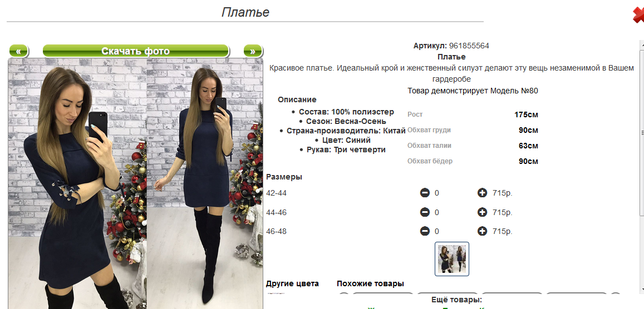Go to previous photo with « button
The width and height of the screenshot is (644, 309).
18,51
